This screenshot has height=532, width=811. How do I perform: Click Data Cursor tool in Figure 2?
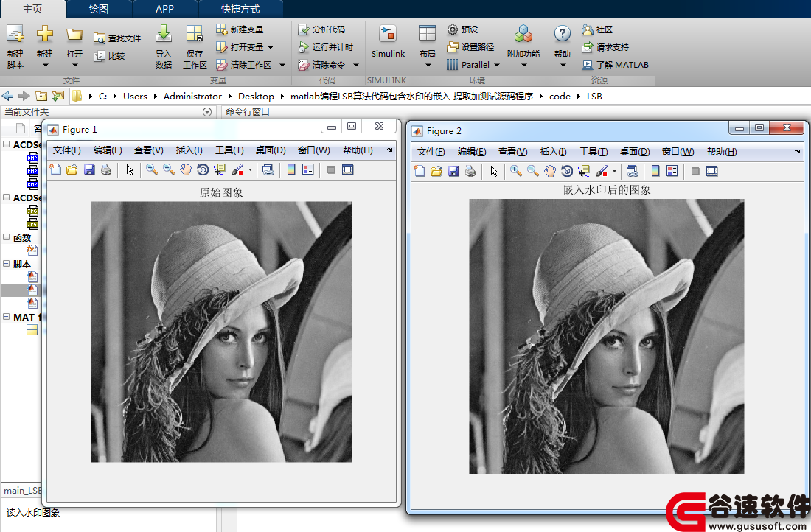[584, 171]
